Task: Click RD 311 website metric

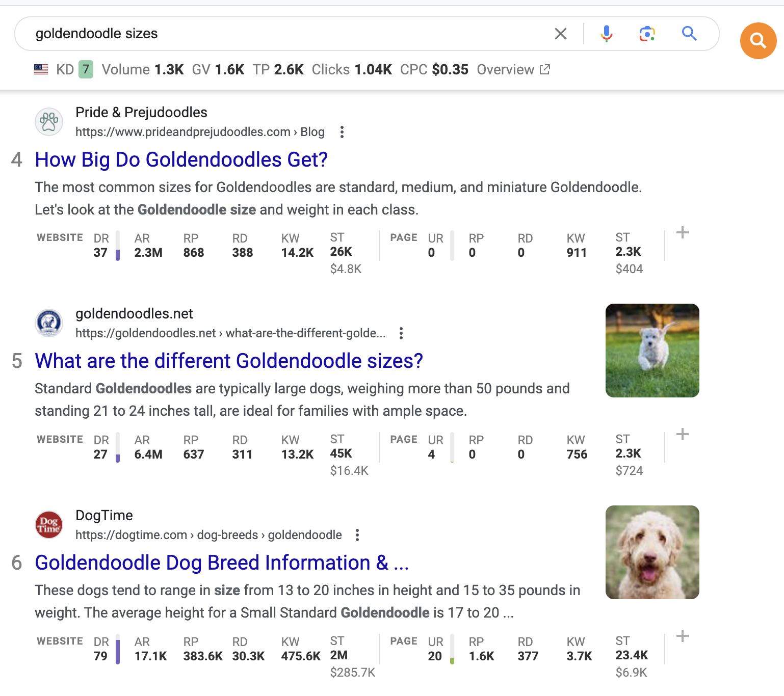Action: click(242, 447)
